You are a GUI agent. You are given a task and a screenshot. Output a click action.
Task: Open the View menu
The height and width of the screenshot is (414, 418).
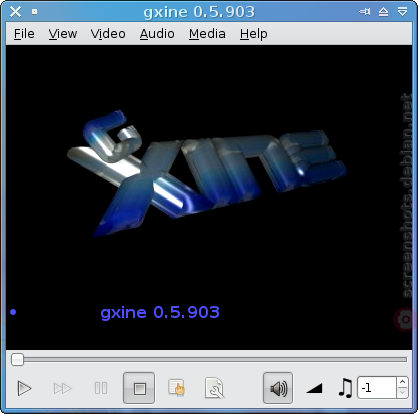(63, 34)
